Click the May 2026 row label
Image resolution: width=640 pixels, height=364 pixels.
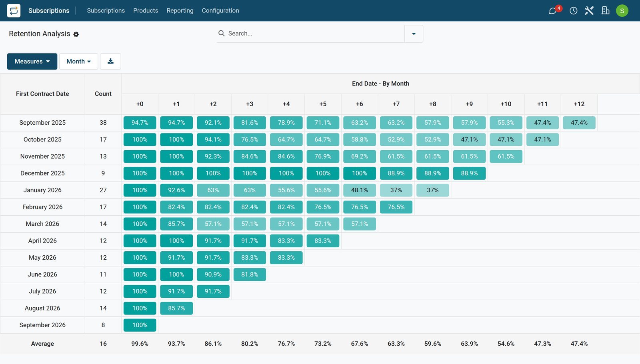42,258
